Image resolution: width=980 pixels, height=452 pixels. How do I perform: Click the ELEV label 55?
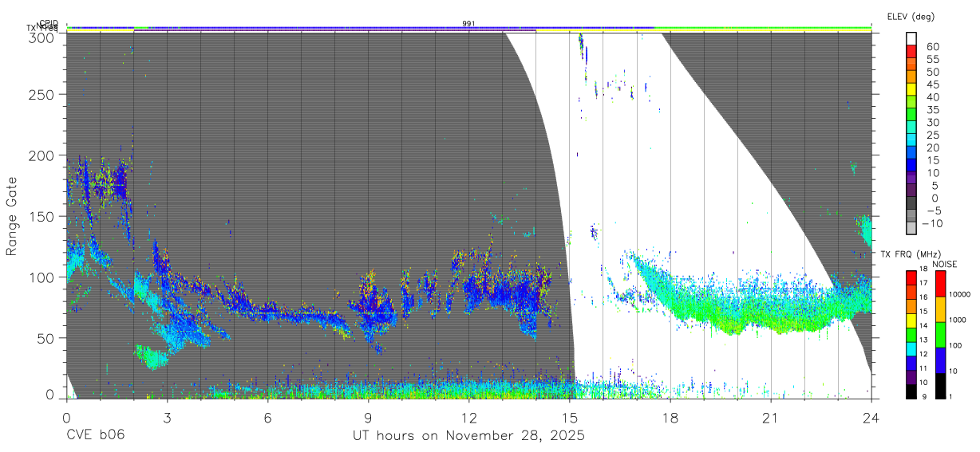coord(932,59)
